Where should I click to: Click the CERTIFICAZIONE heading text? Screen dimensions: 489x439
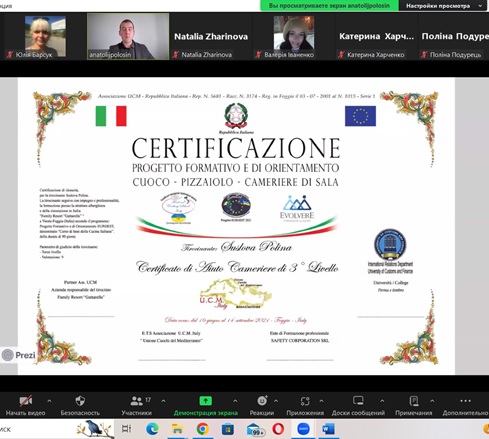(236, 148)
